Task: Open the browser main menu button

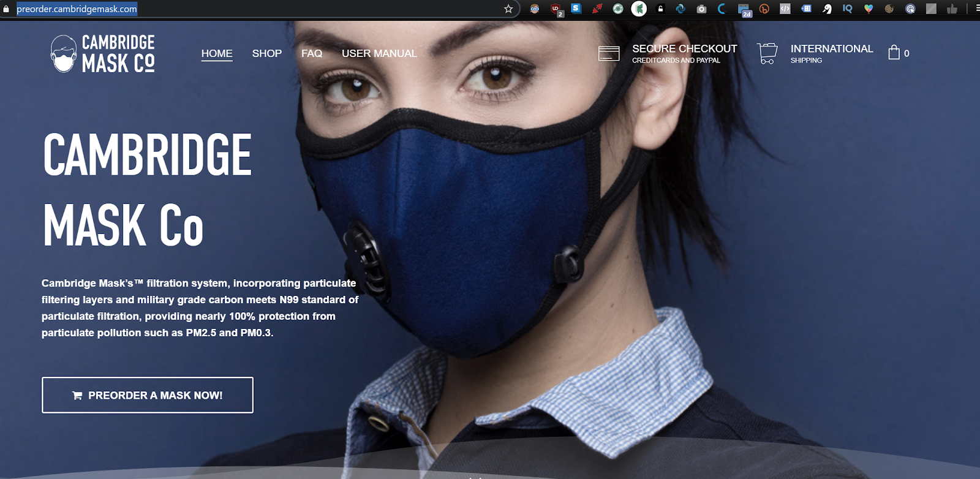Action: tap(977, 9)
